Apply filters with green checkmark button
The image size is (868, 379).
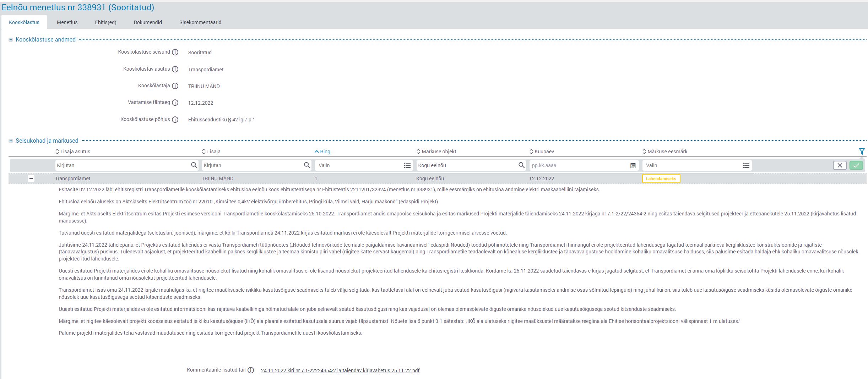pyautogui.click(x=856, y=165)
